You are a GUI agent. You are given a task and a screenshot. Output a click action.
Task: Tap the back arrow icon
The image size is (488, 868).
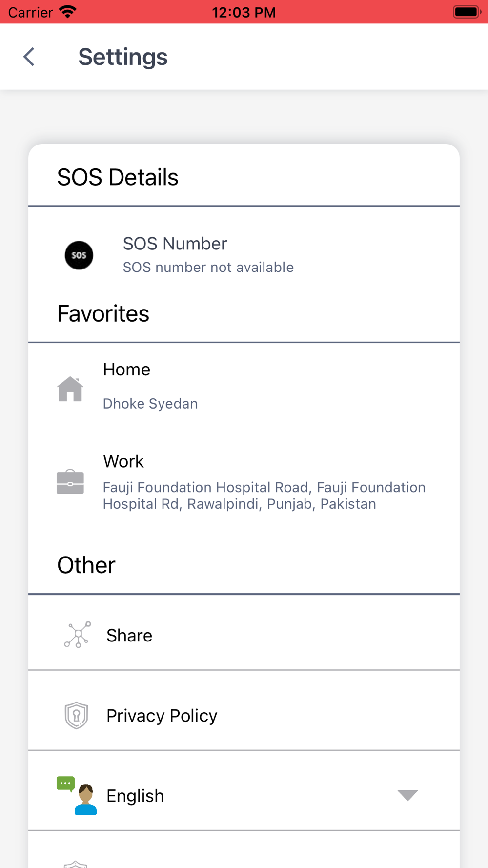(29, 57)
